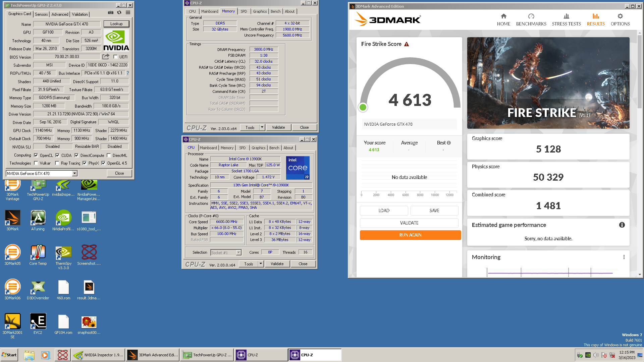Open the NvidiaPowerManager desktop shortcut
The height and width of the screenshot is (362, 644).
[89, 190]
